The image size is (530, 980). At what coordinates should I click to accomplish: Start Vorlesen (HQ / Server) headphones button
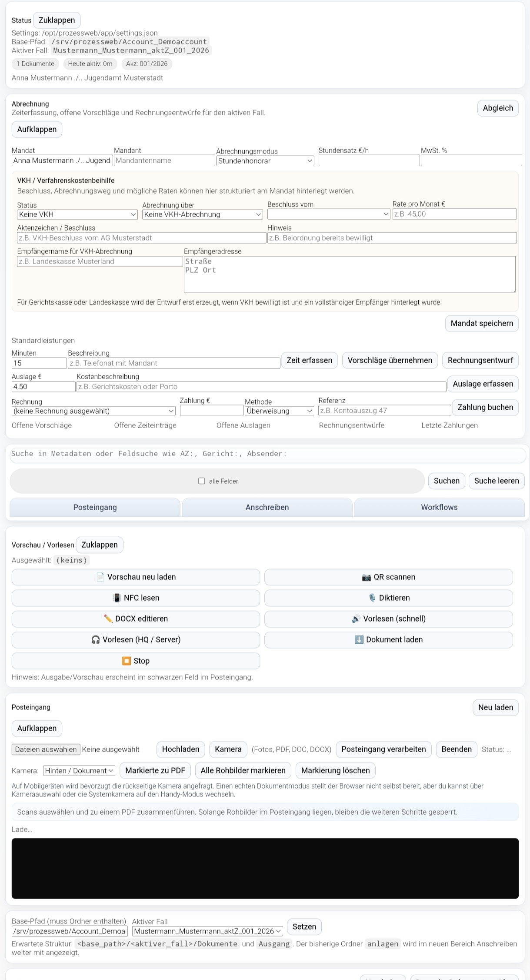click(x=136, y=639)
